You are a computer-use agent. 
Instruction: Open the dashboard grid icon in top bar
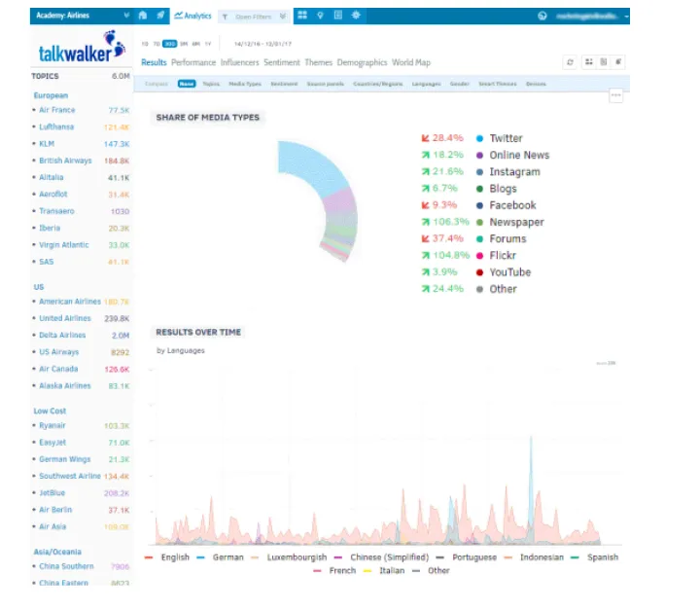coord(302,16)
